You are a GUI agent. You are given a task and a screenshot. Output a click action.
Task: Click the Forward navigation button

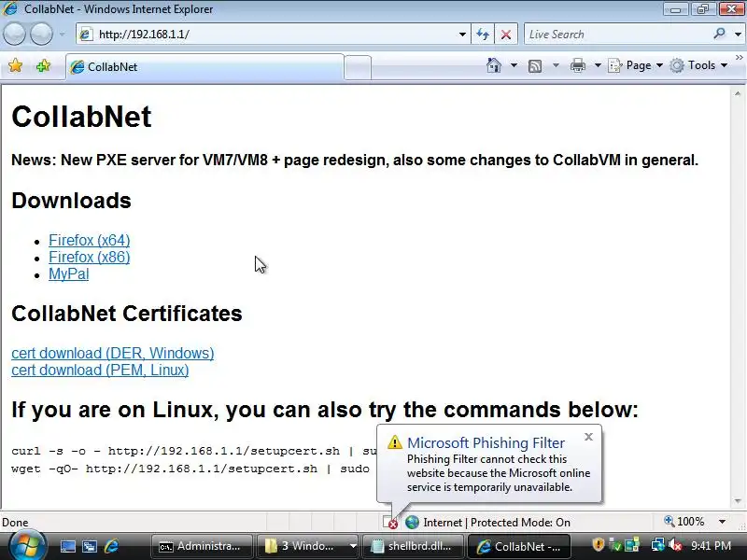[x=41, y=34]
